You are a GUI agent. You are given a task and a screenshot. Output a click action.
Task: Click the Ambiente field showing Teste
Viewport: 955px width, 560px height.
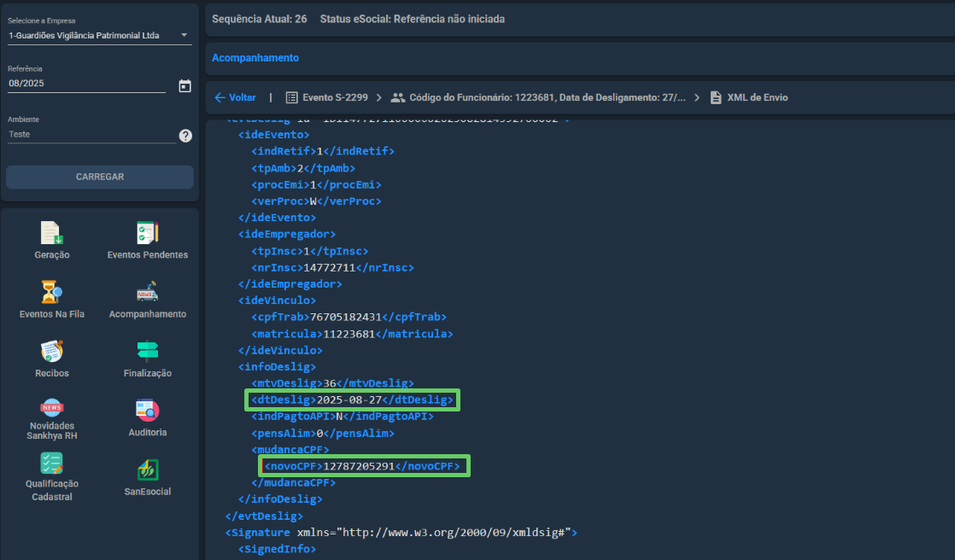click(91, 135)
